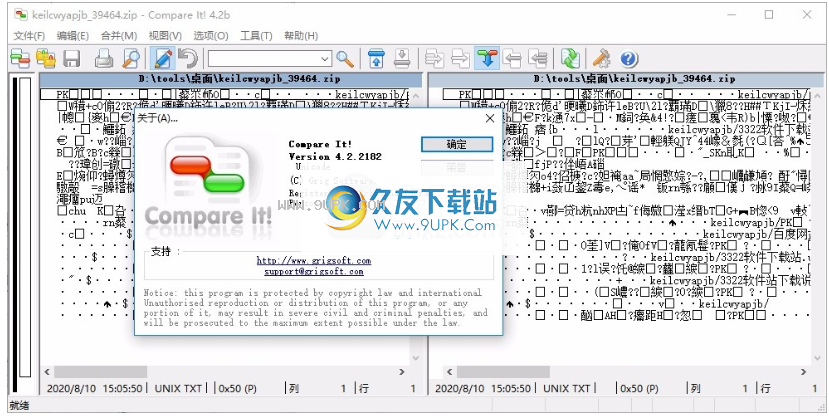The width and height of the screenshot is (829, 416).
Task: Click the support@grigsoft.com email link
Action: point(314,271)
